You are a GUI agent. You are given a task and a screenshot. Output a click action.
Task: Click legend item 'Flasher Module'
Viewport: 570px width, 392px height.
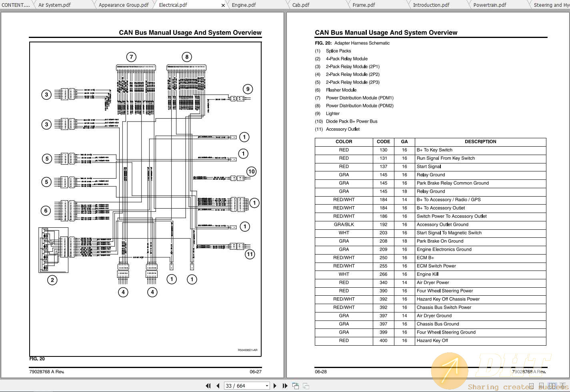click(341, 90)
